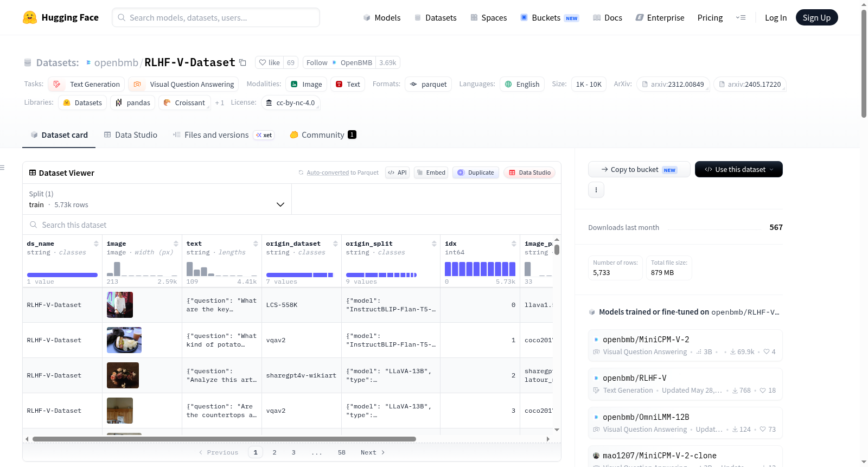868x467 pixels.
Task: Click the navbar extra menu icon
Action: [x=741, y=18]
